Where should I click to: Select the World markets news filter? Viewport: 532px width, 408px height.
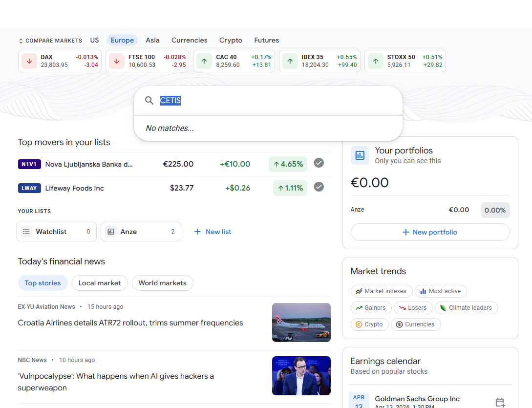162,283
